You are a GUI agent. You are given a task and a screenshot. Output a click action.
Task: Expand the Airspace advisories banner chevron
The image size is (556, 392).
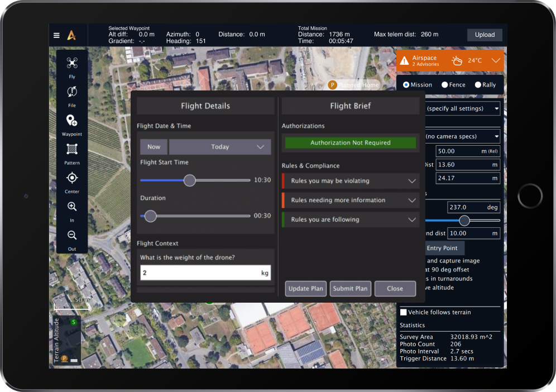[496, 61]
